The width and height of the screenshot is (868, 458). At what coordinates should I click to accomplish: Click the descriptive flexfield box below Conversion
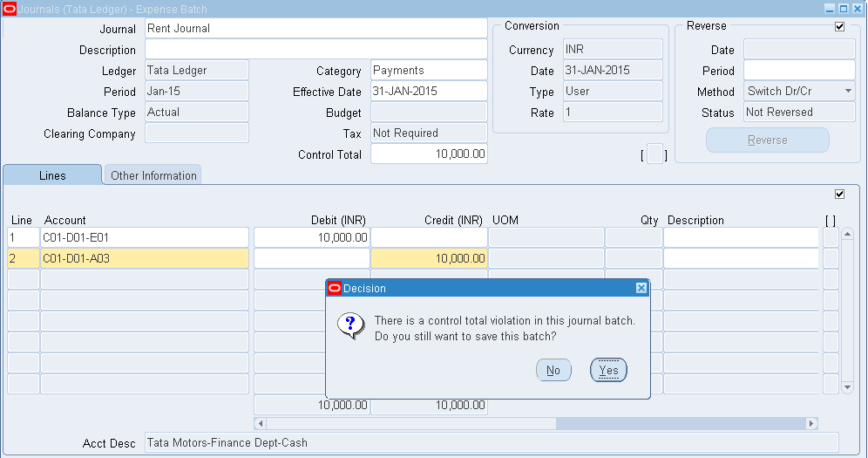[654, 154]
